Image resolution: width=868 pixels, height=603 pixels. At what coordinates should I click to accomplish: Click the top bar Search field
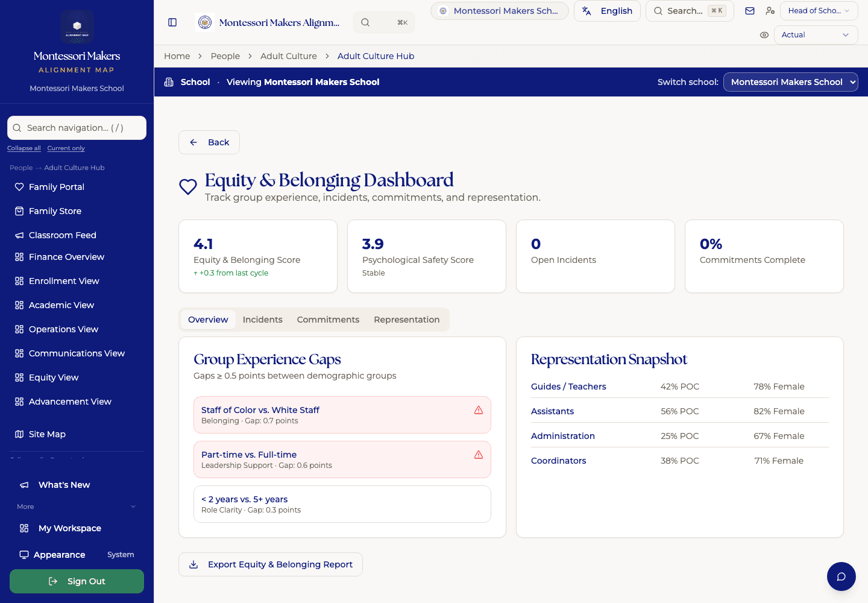tap(690, 11)
